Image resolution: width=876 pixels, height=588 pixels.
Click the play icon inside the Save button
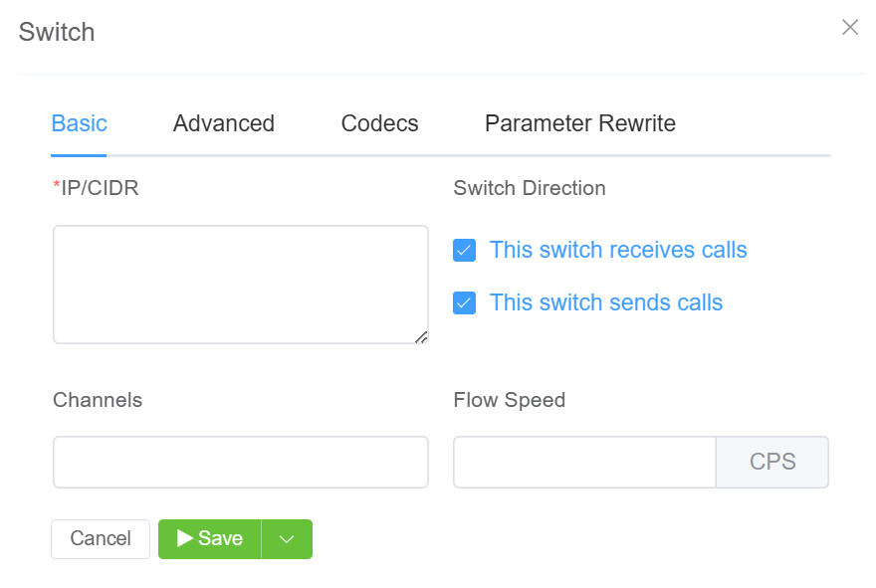point(185,538)
